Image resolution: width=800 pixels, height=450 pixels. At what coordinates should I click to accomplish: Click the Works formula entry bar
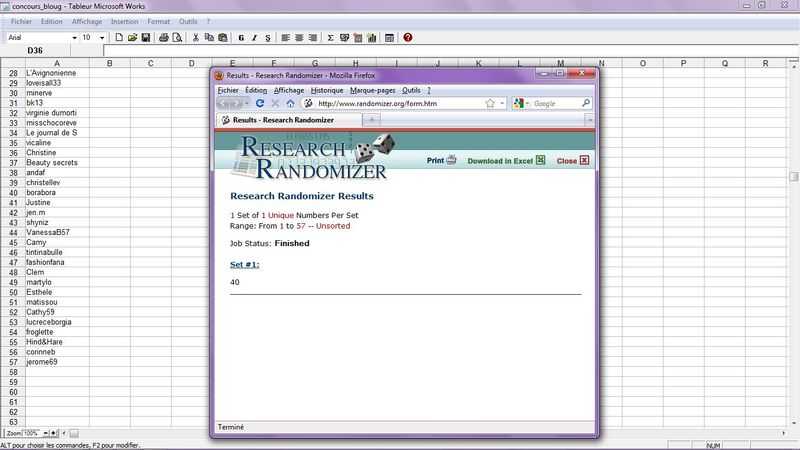451,51
